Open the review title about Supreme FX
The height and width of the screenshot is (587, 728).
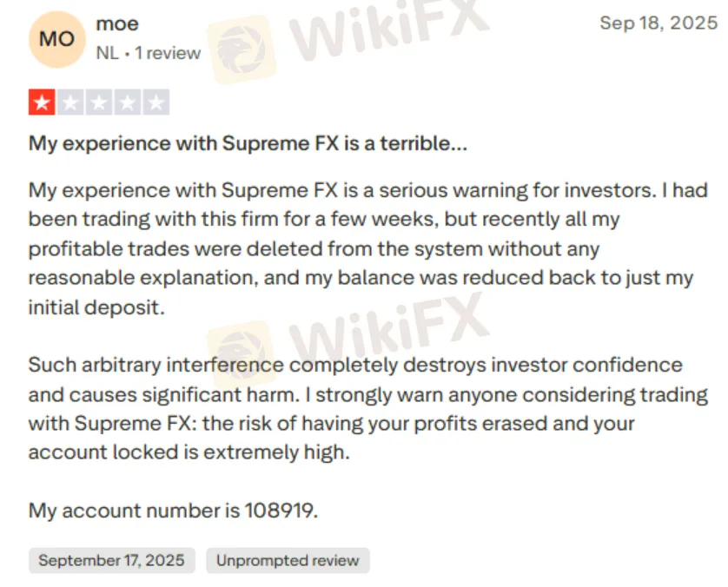pyautogui.click(x=248, y=143)
